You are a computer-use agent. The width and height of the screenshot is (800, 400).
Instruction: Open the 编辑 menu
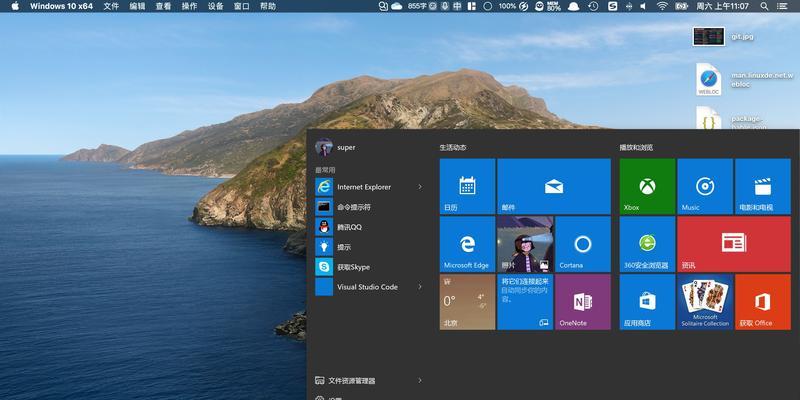[x=137, y=6]
